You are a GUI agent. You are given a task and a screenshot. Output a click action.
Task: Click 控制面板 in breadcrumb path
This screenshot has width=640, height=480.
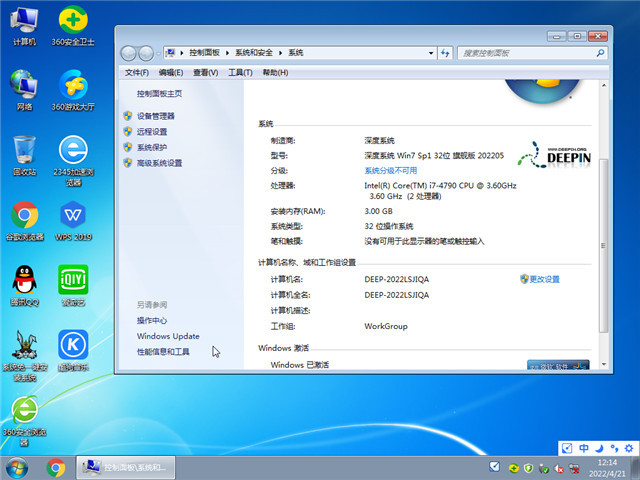click(x=204, y=53)
